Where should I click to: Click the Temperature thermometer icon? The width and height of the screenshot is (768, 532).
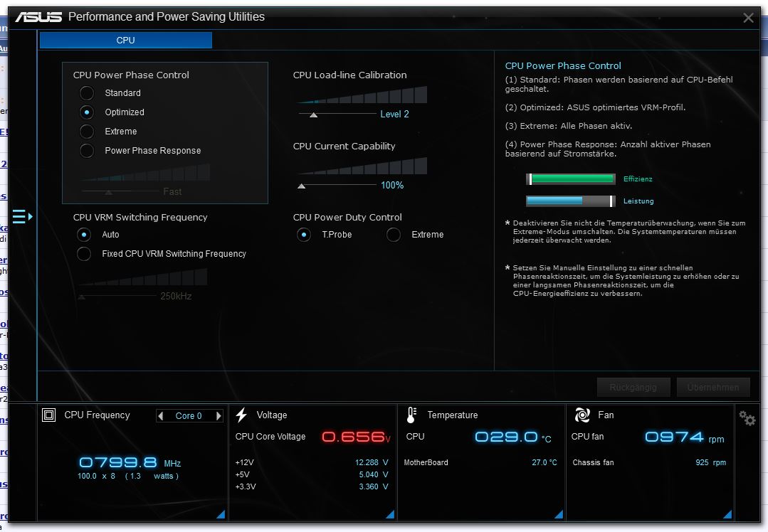pyautogui.click(x=411, y=415)
